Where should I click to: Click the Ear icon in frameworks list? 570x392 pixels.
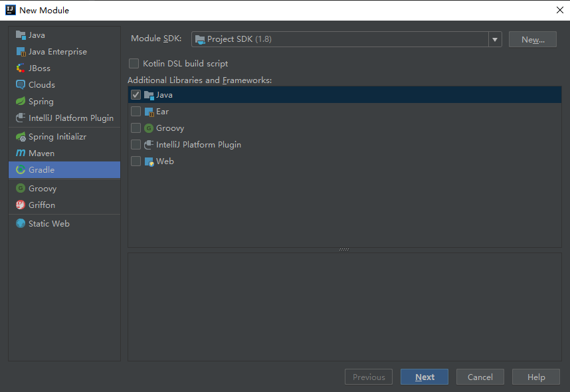[149, 112]
